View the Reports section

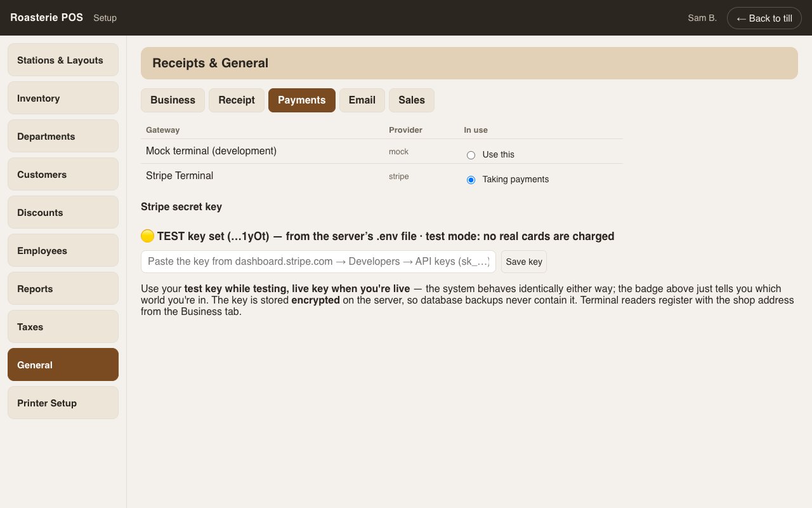click(x=63, y=288)
